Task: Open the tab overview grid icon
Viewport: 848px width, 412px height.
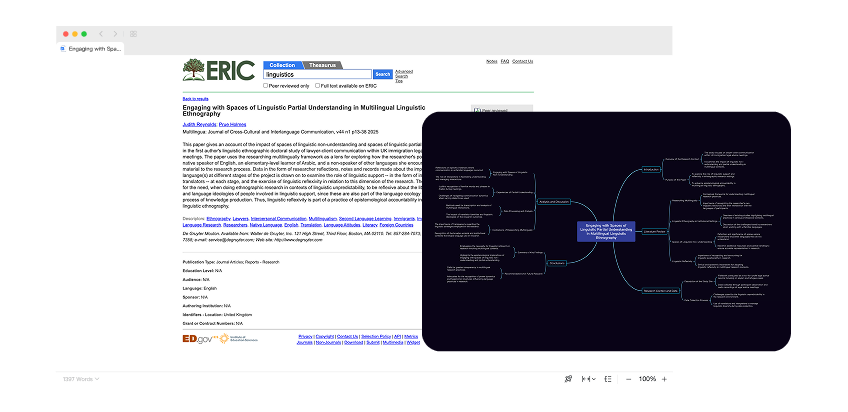Action: pos(133,34)
